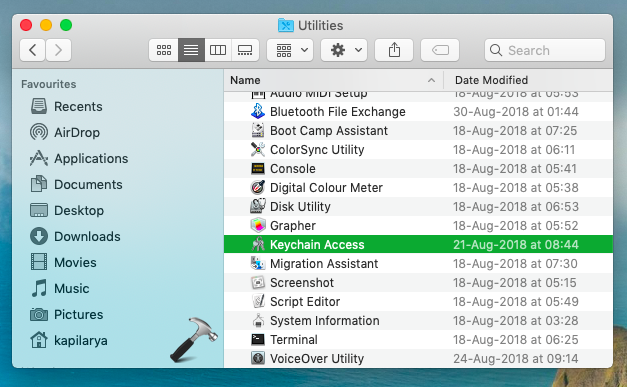Screen dimensions: 627x387
Task: Click the Migration Assistant icon
Action: point(258,263)
